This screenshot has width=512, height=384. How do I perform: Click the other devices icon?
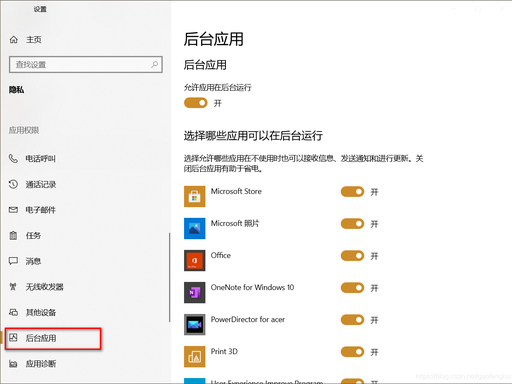13,312
